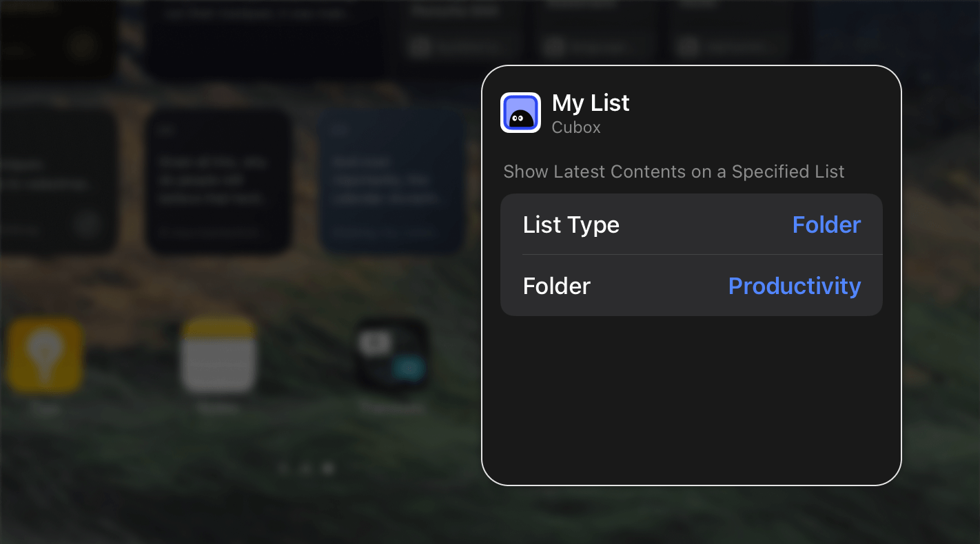Open the dark app icon right of Notes
980x544 pixels.
point(392,355)
